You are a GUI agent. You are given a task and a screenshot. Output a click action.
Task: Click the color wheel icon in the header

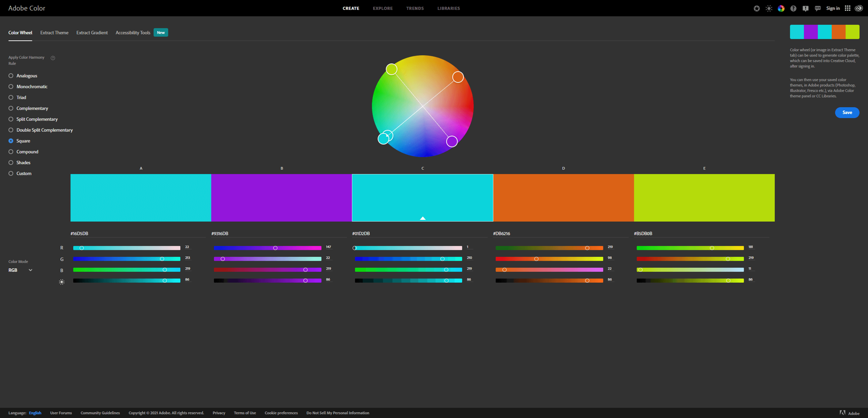point(781,8)
